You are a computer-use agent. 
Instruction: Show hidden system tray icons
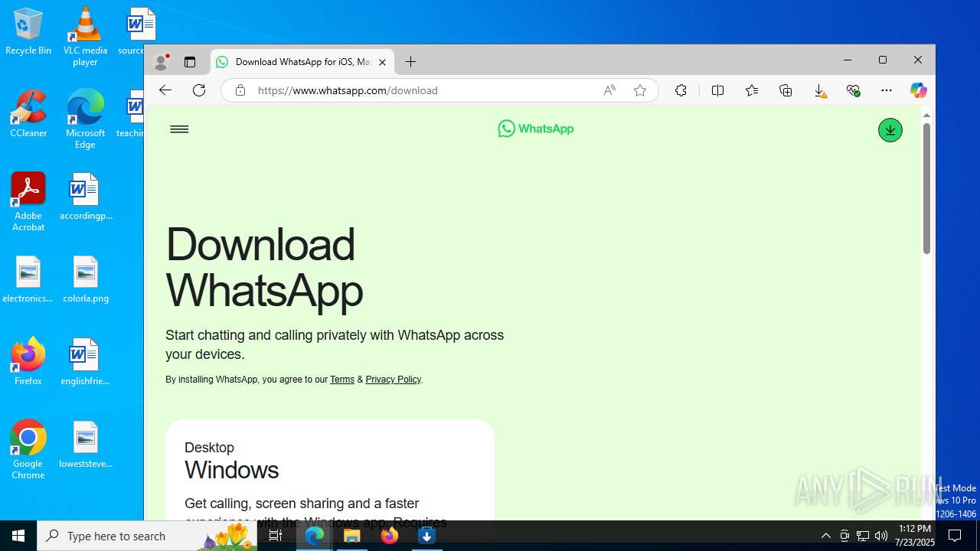coord(825,536)
